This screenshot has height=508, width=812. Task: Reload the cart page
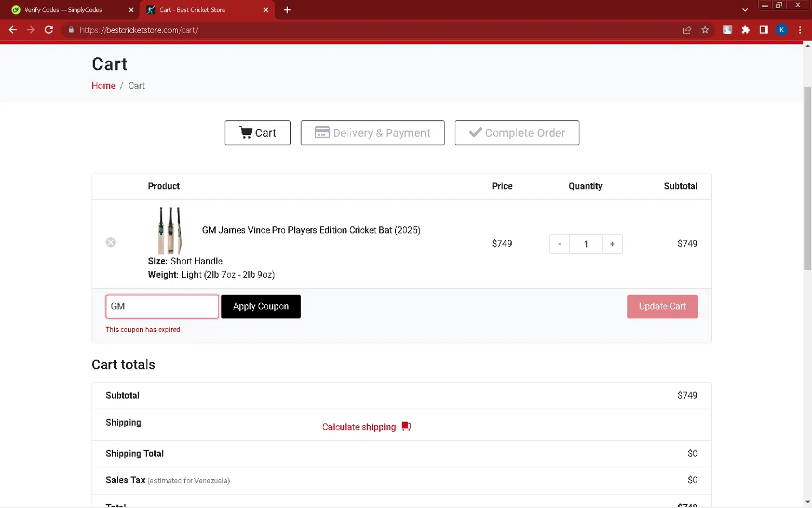point(49,30)
